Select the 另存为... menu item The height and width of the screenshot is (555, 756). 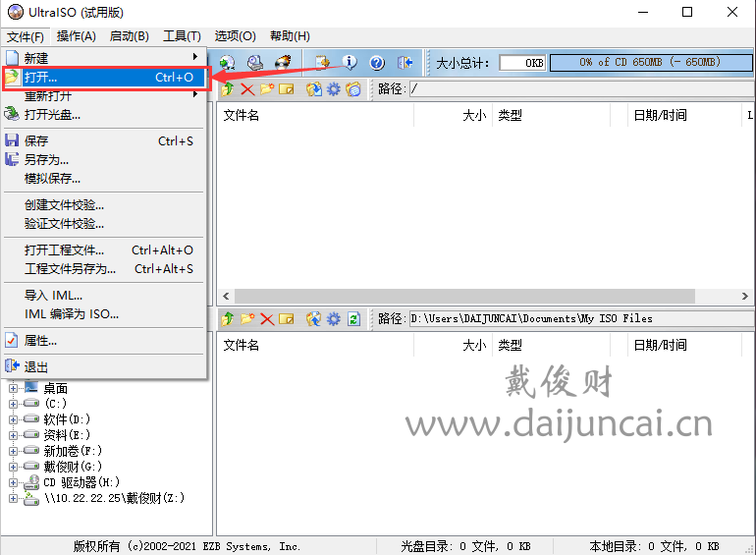[x=104, y=159]
